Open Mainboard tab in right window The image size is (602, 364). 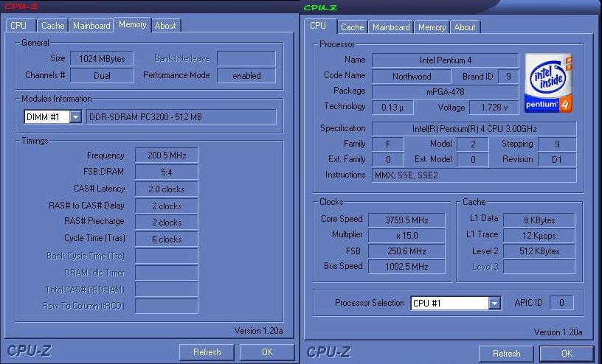pos(391,27)
